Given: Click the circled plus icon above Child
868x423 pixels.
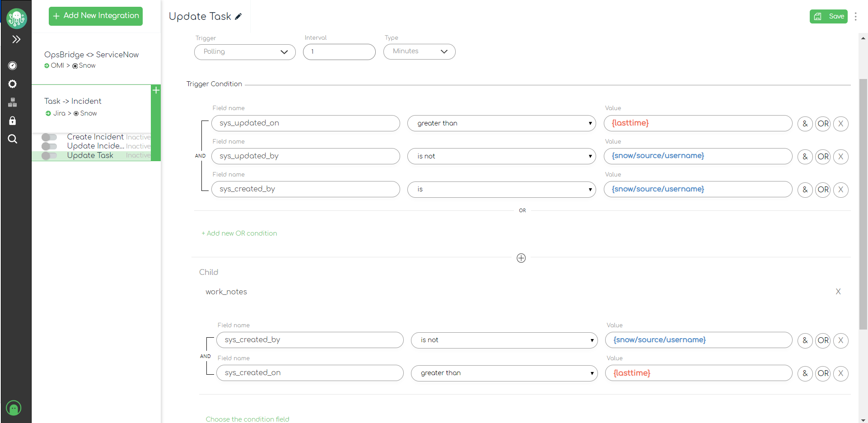Looking at the screenshot, I should [521, 258].
